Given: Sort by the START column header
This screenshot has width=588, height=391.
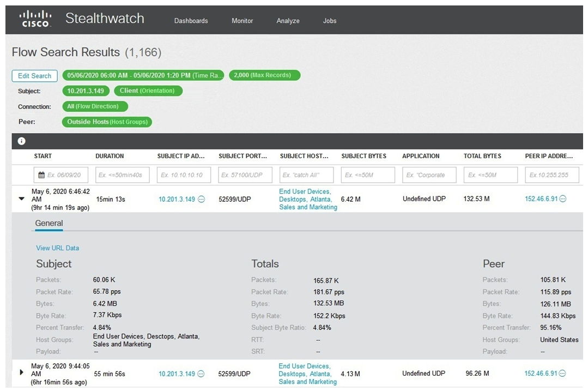Looking at the screenshot, I should click(43, 156).
